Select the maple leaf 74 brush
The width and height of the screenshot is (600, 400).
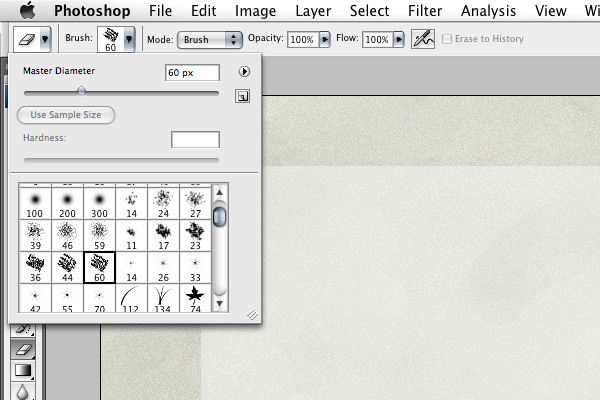[196, 298]
